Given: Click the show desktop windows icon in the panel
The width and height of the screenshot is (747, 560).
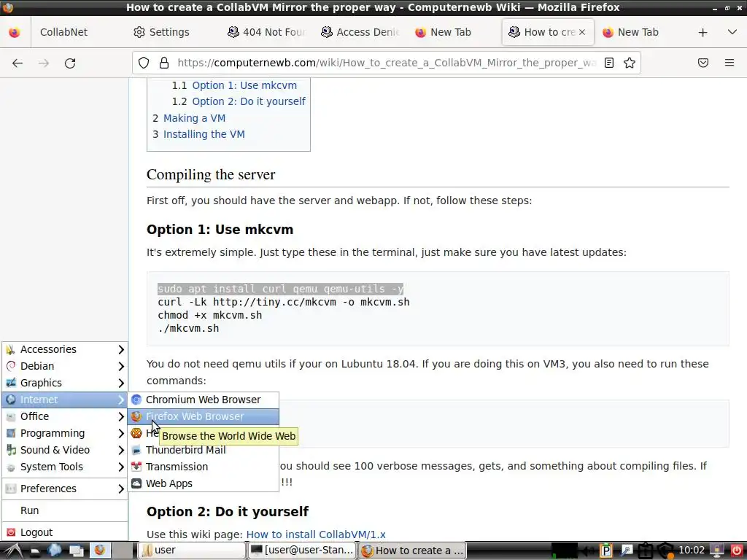Looking at the screenshot, I should click(x=76, y=551).
